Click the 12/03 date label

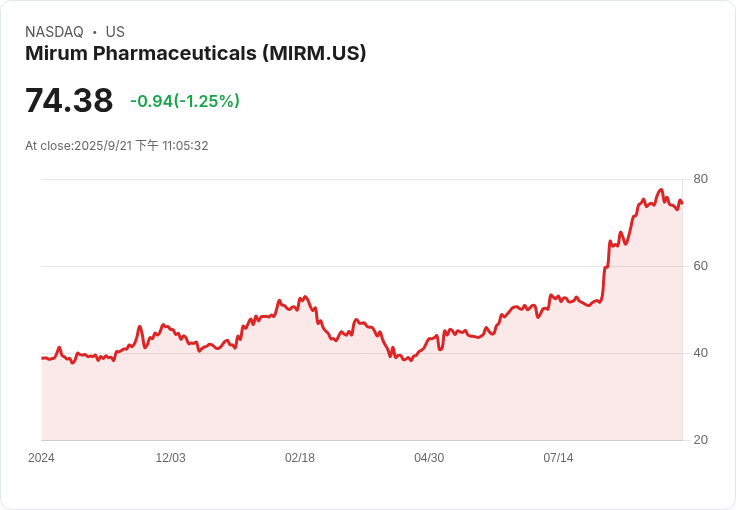pyautogui.click(x=170, y=457)
